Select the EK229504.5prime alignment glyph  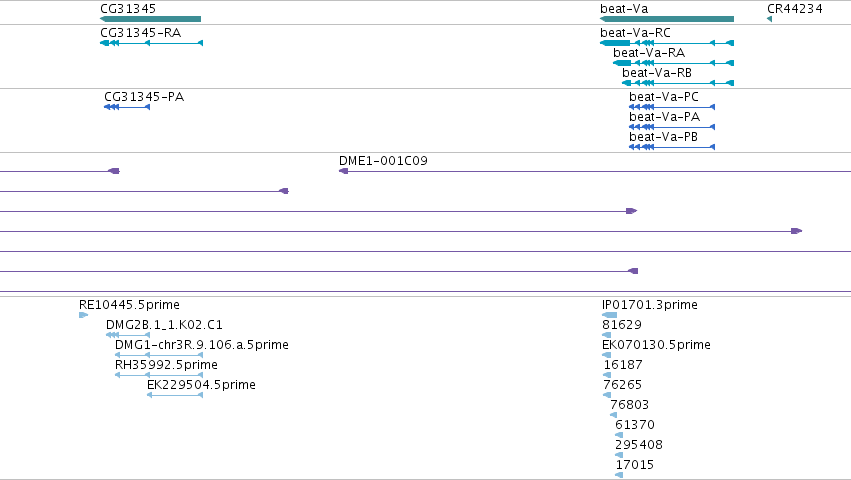point(175,395)
